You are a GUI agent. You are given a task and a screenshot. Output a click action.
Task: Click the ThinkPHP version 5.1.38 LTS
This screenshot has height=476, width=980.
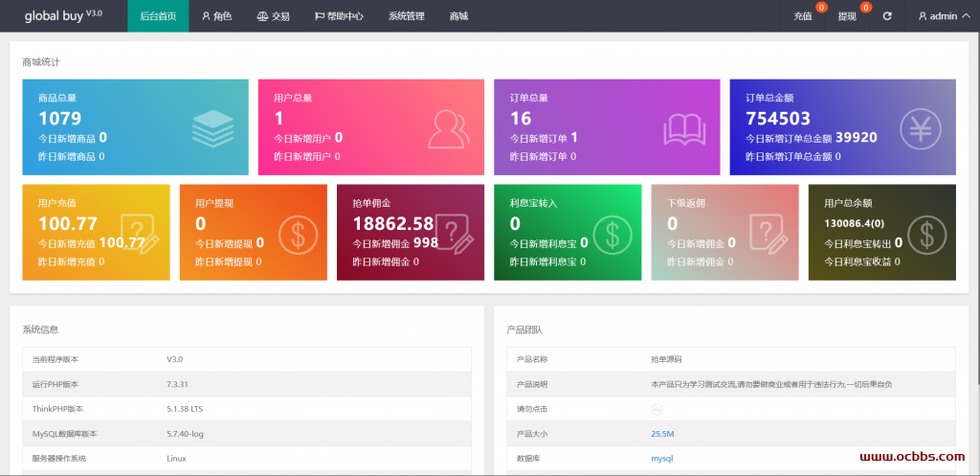click(x=185, y=409)
